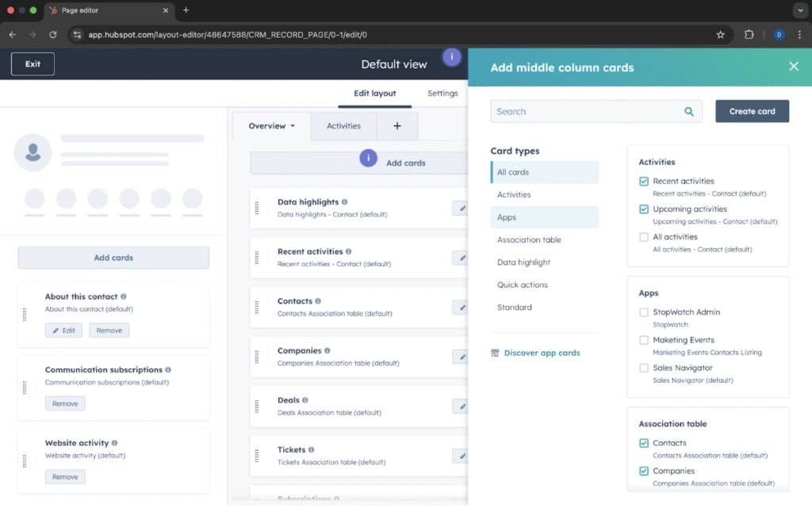
Task: Click the drag handle on the Website activity card
Action: tap(25, 460)
